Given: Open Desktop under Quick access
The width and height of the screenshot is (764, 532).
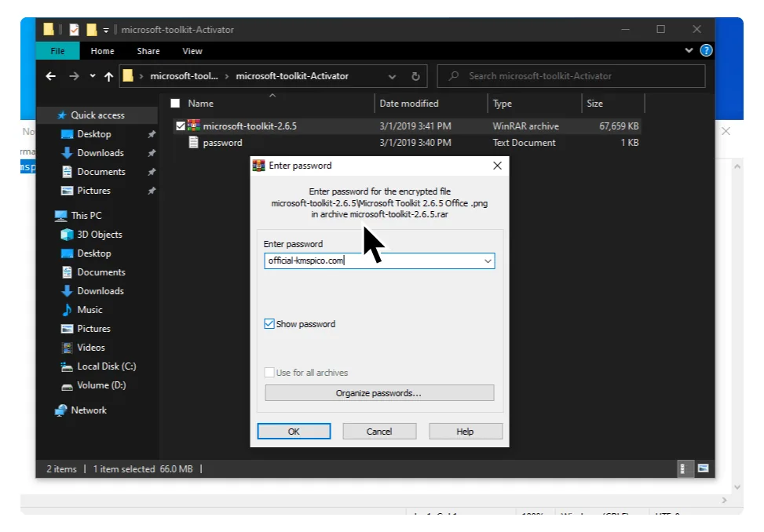Looking at the screenshot, I should click(93, 134).
